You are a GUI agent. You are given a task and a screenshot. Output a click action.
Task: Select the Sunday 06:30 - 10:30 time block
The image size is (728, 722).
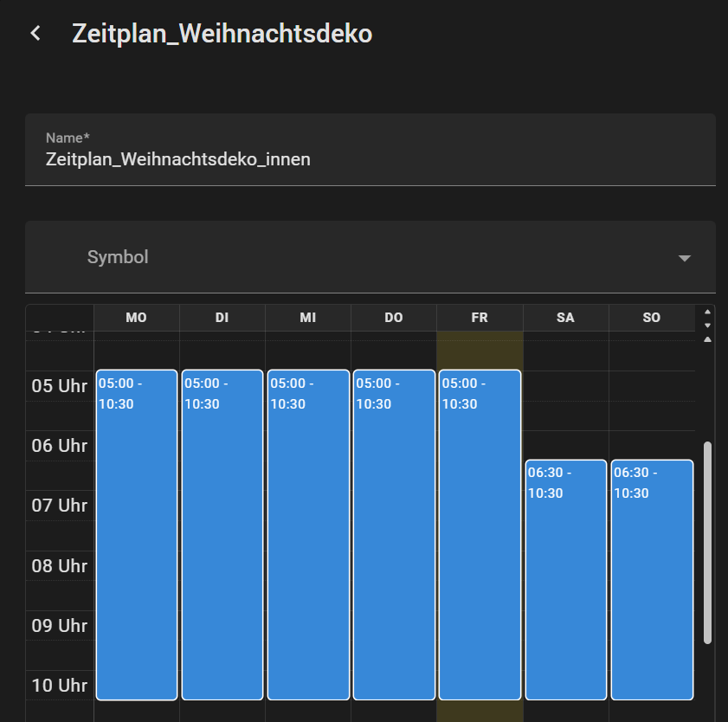coord(652,579)
